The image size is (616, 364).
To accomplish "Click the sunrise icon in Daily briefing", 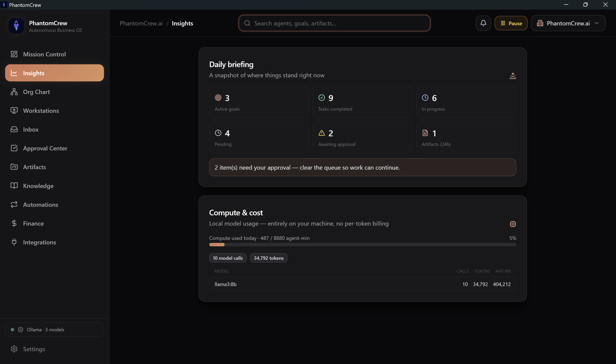I will click(x=513, y=76).
